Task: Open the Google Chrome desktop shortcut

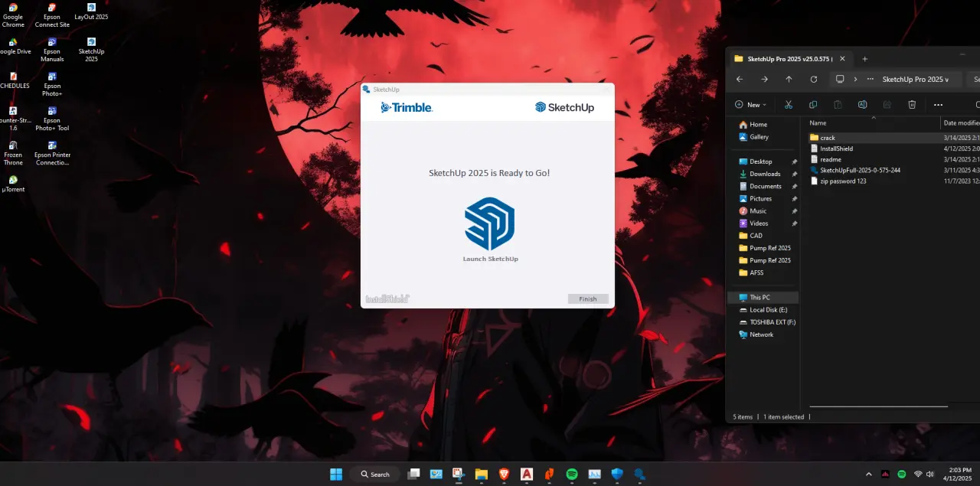Action: [13, 15]
